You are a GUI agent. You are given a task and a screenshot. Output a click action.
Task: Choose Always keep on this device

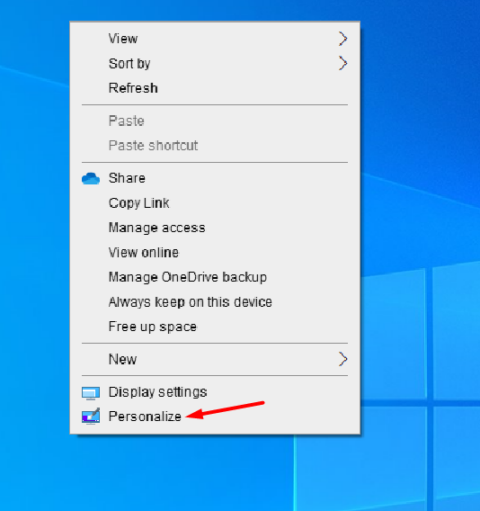click(215, 302)
